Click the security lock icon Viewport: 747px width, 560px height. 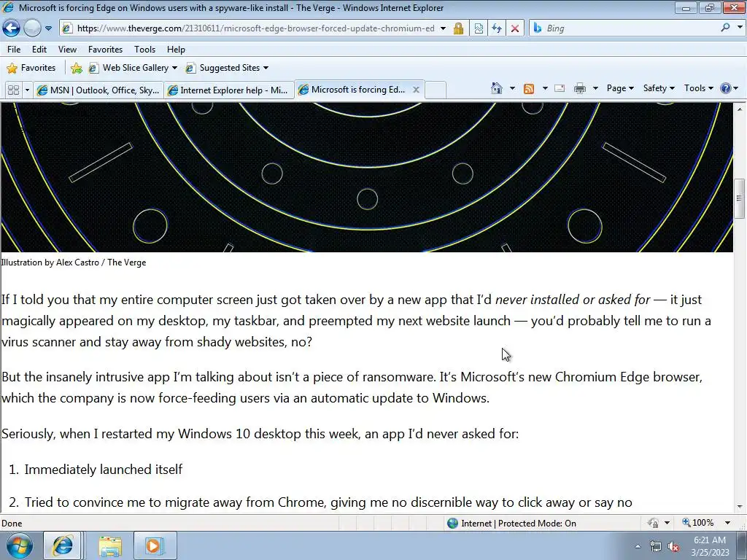click(458, 28)
